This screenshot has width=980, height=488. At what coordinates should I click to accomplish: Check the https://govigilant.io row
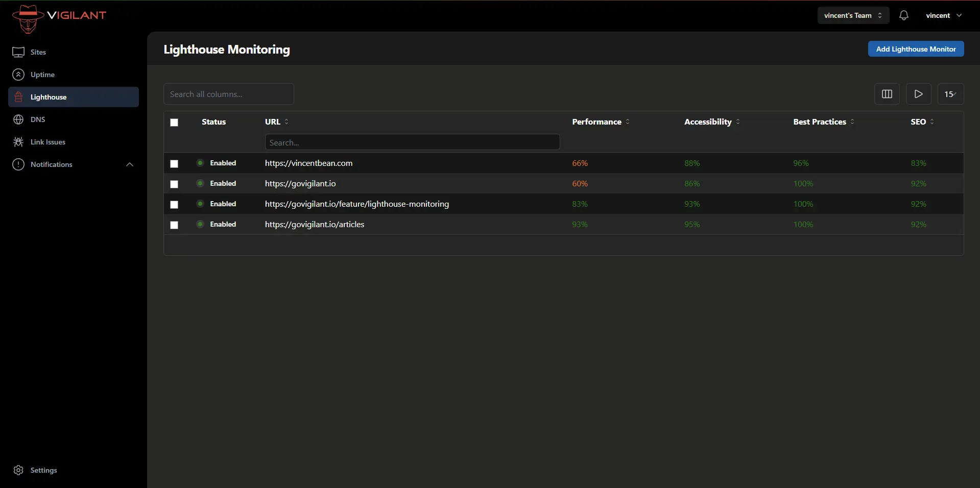(x=174, y=184)
